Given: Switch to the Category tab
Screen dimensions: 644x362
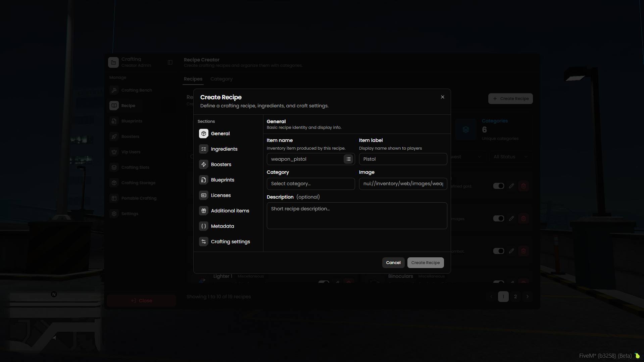Looking at the screenshot, I should click(221, 79).
